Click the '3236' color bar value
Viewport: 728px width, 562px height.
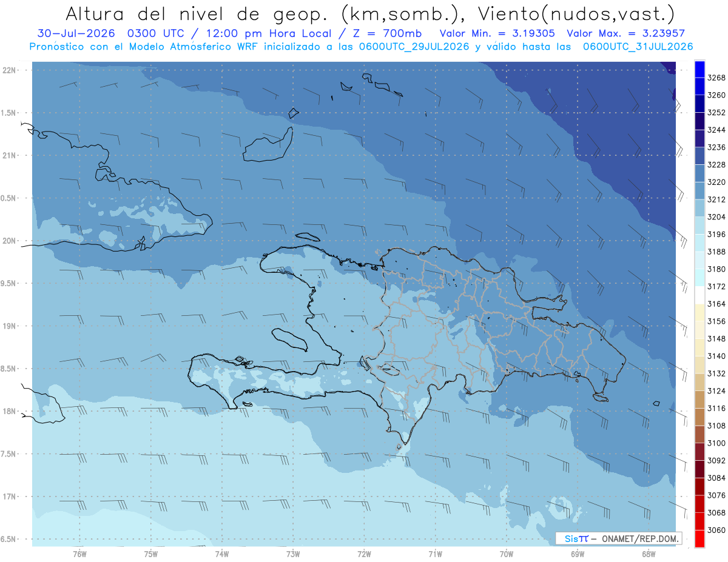point(716,147)
